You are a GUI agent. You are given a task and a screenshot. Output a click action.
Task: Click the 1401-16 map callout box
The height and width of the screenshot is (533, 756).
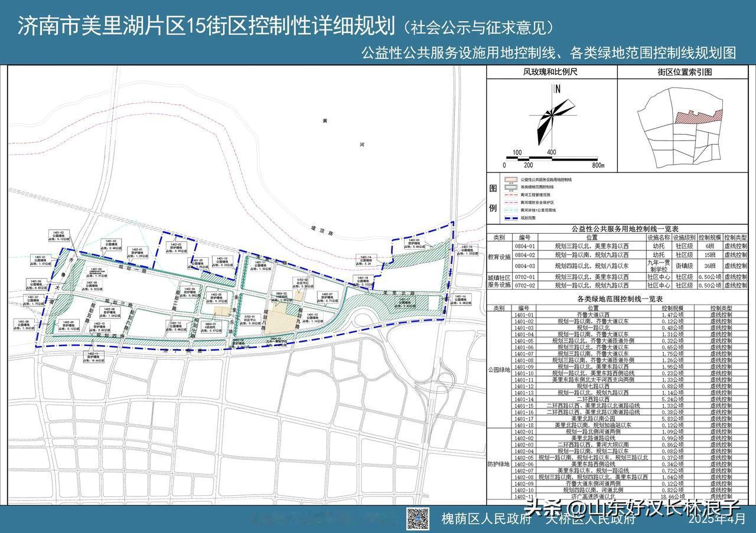461,299
